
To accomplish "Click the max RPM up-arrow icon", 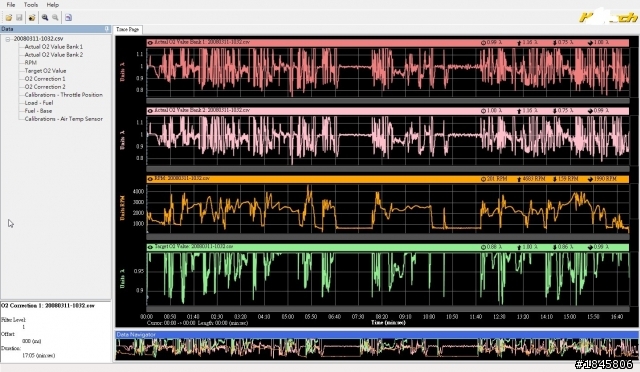I will pyautogui.click(x=519, y=179).
